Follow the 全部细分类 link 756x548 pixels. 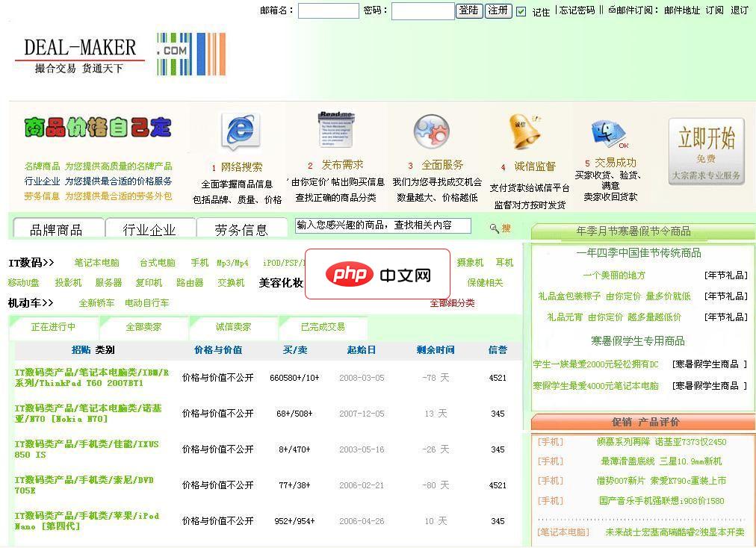coord(453,304)
